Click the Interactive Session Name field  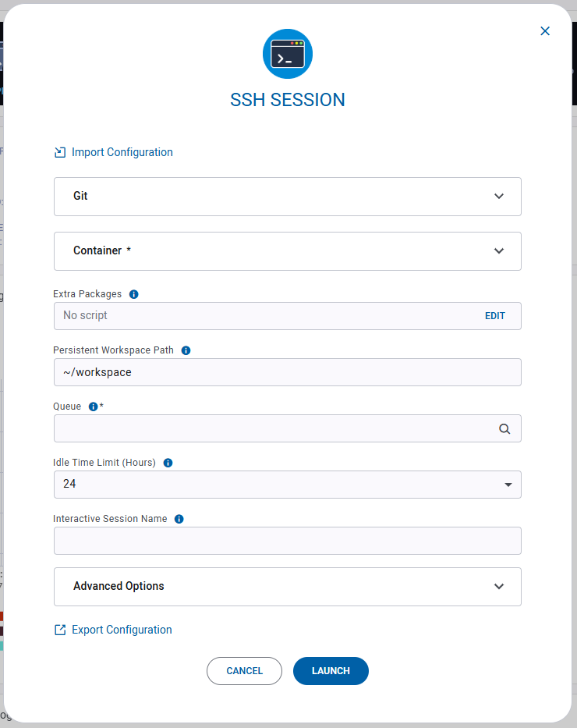click(x=288, y=541)
